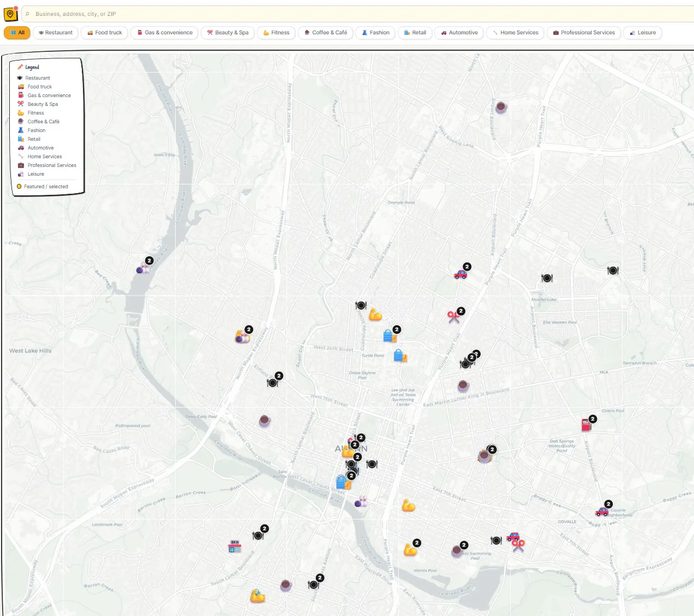Viewport: 694px width, 616px height.
Task: Select fitness marker below East 7th Street
Action: 409,506
